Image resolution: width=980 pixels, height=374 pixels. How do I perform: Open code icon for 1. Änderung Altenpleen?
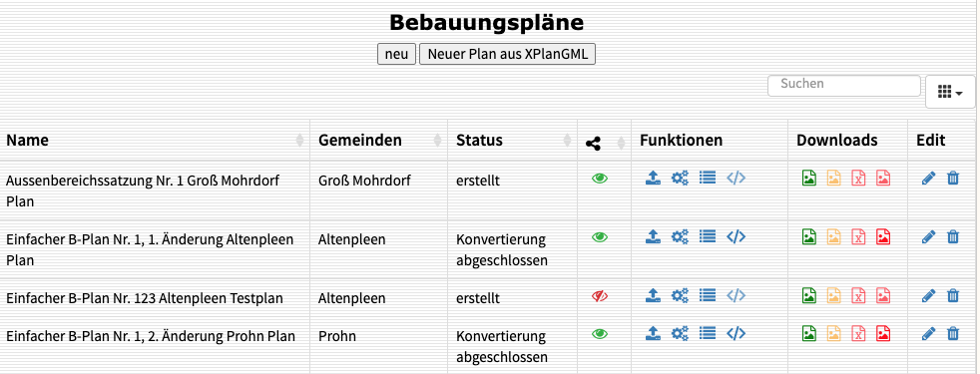[x=735, y=236]
